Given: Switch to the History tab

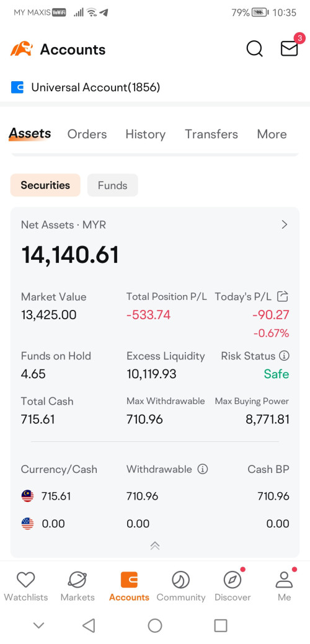Looking at the screenshot, I should [145, 135].
